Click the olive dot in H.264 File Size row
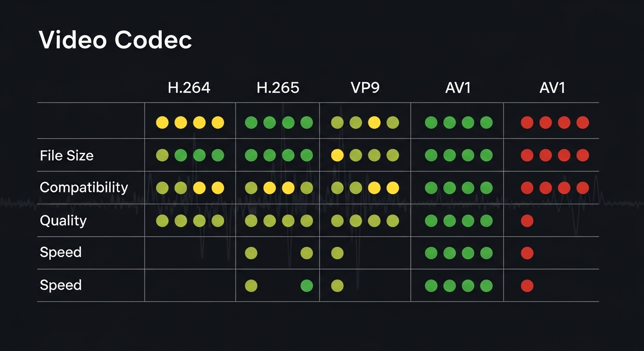 point(162,155)
